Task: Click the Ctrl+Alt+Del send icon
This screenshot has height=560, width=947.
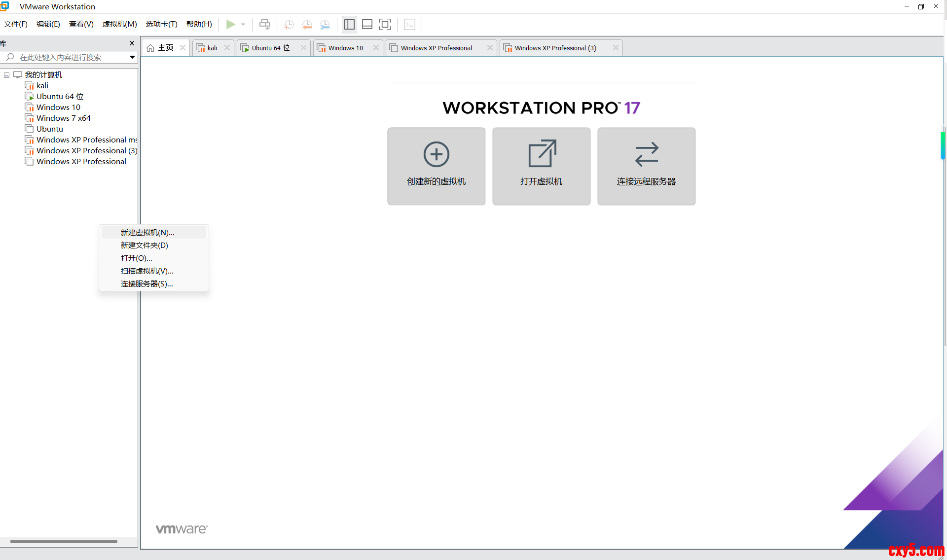Action: [x=264, y=24]
